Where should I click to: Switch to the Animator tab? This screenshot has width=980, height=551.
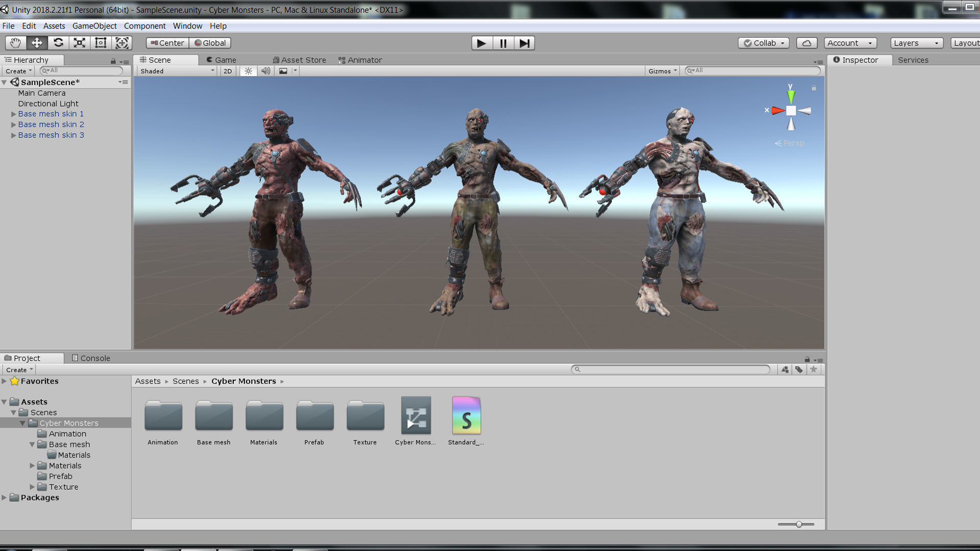[360, 60]
